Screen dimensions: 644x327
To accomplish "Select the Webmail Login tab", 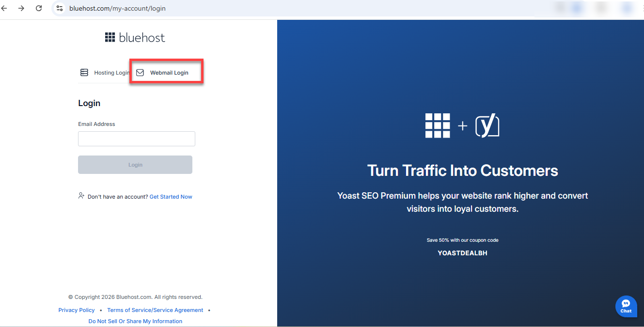I will [169, 72].
